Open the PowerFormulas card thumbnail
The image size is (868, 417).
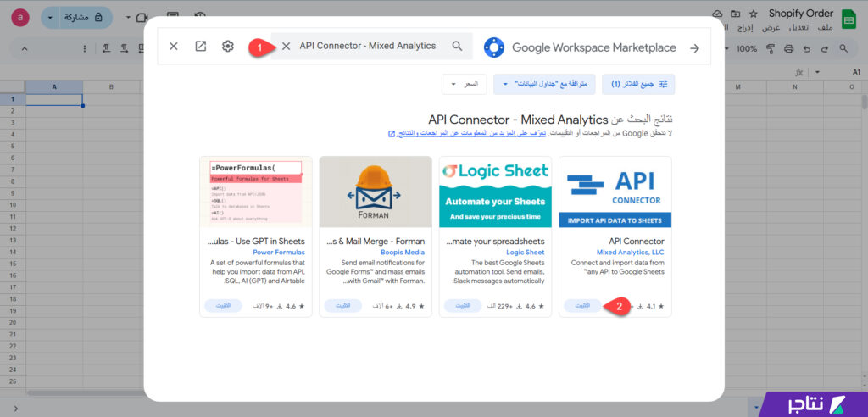256,192
